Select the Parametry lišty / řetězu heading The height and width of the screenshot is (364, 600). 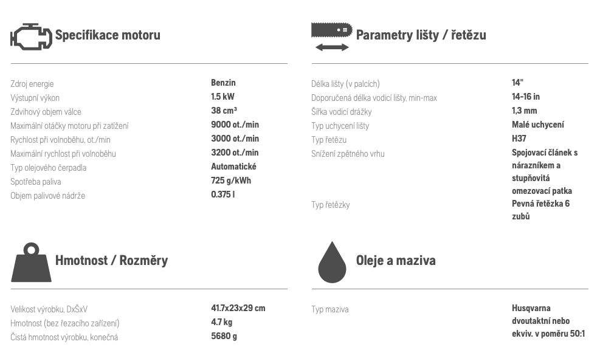[421, 35]
